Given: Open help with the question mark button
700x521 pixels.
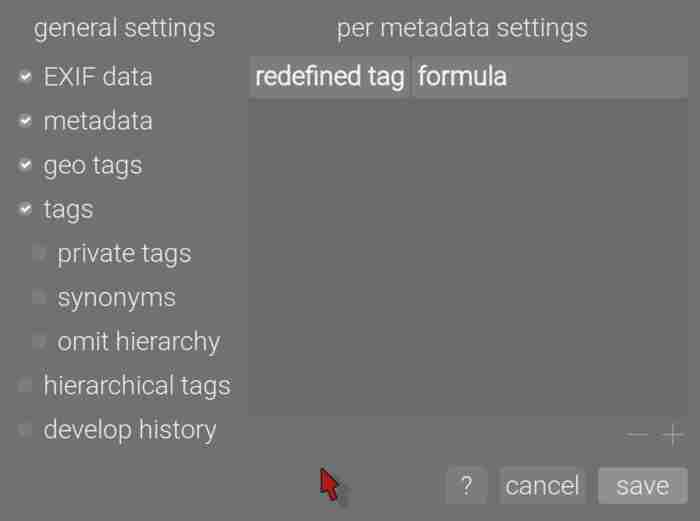Looking at the screenshot, I should pyautogui.click(x=466, y=486).
